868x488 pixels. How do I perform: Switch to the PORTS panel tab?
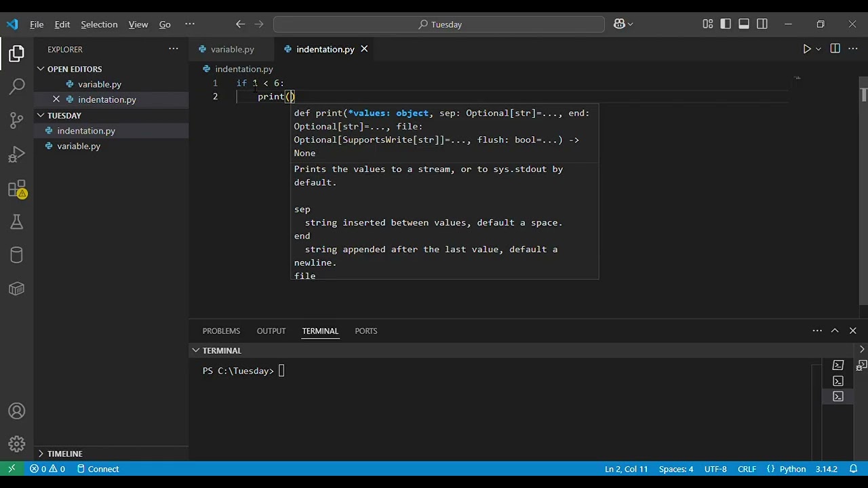click(366, 331)
